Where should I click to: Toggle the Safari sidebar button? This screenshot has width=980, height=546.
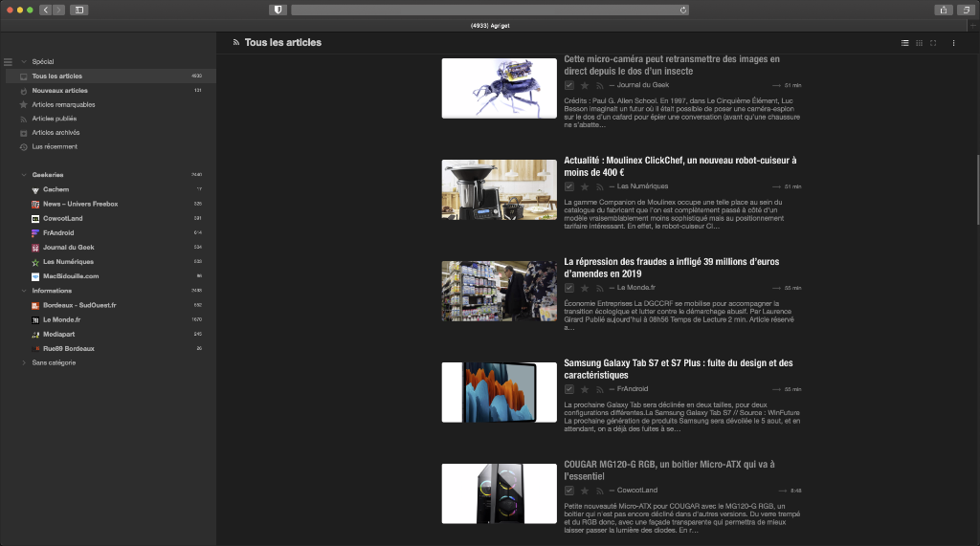click(x=79, y=10)
